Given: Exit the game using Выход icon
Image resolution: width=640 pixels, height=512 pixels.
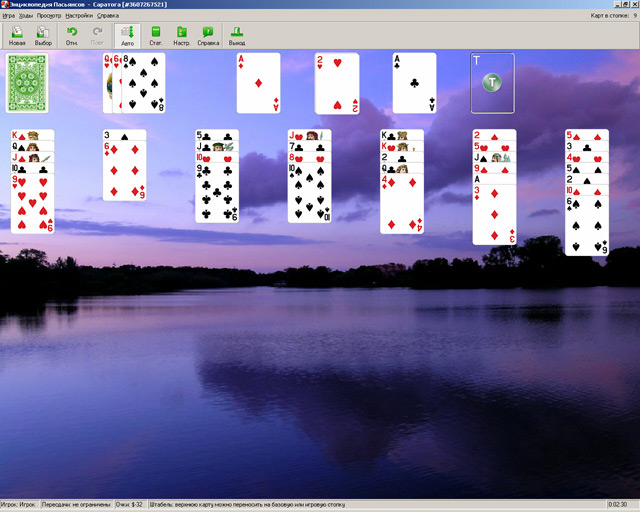Looking at the screenshot, I should (236, 36).
